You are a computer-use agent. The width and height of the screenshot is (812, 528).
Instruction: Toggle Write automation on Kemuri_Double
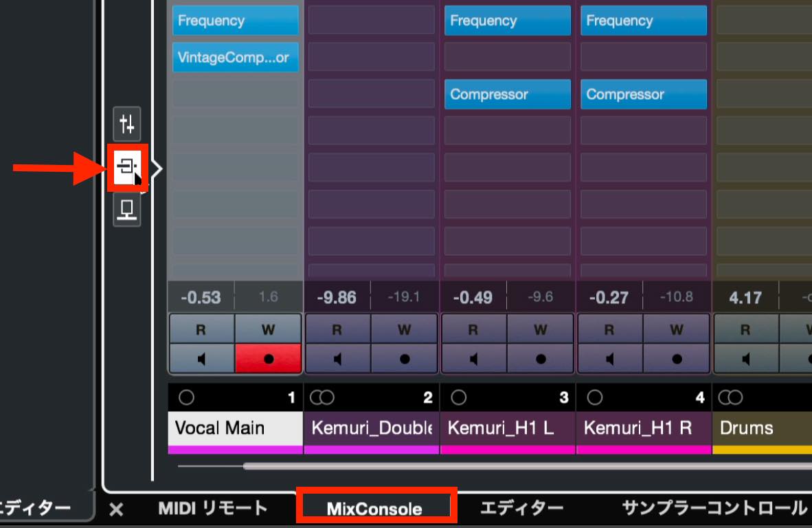[405, 329]
